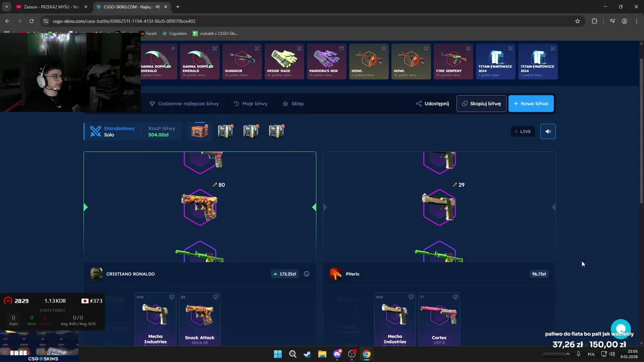This screenshot has height=362, width=644.
Task: Create a new battle with Nowa bitwa
Action: click(x=531, y=104)
